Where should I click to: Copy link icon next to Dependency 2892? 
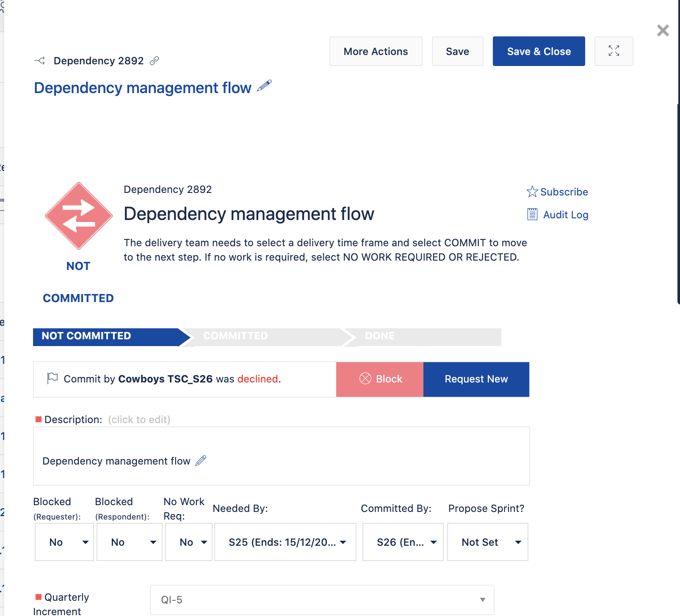[155, 61]
